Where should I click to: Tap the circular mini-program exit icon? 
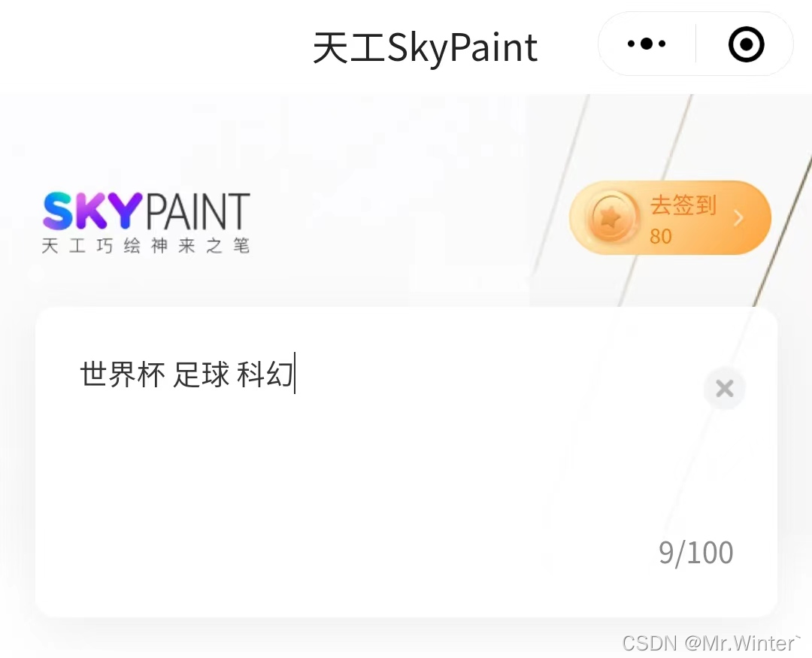pyautogui.click(x=745, y=44)
